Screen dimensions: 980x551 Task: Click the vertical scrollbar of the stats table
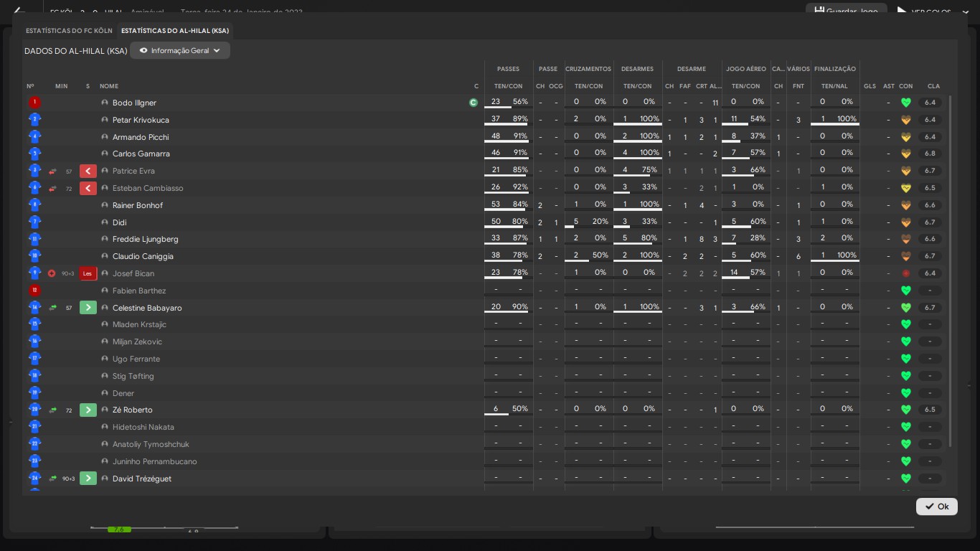tap(951, 271)
